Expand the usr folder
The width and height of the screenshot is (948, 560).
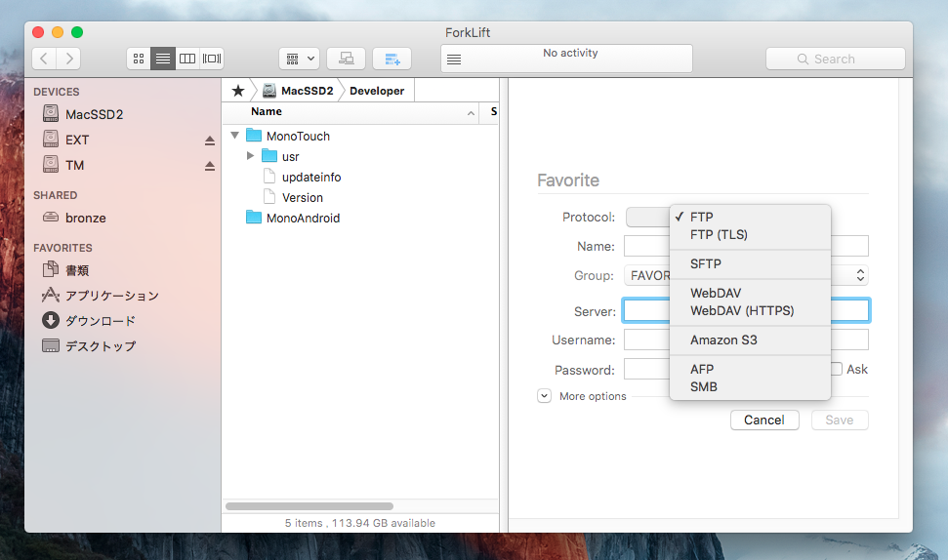pos(251,156)
